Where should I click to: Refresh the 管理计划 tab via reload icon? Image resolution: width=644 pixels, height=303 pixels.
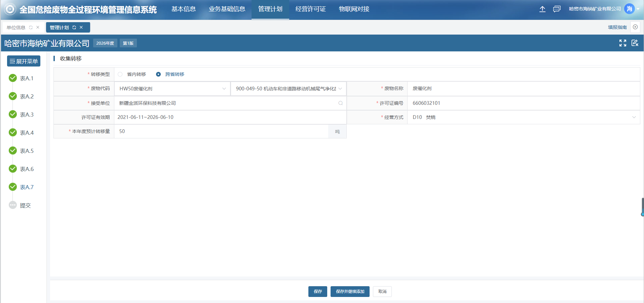[x=74, y=28]
